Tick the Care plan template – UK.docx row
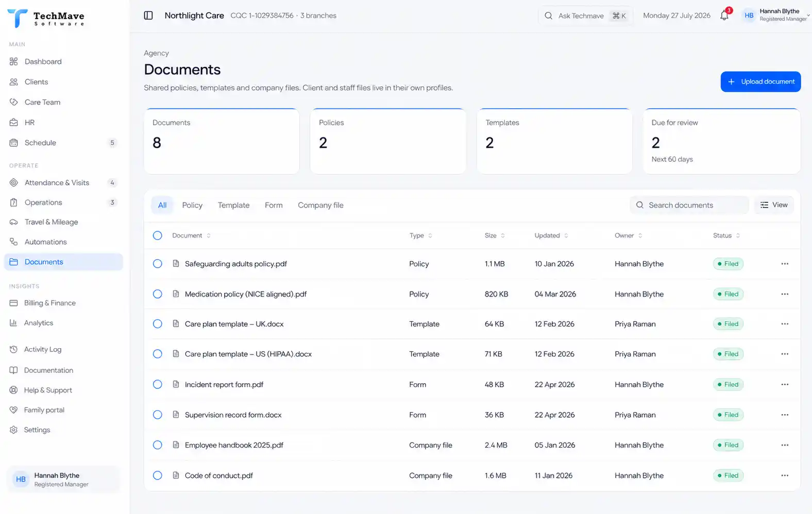This screenshot has height=514, width=812. pyautogui.click(x=158, y=324)
